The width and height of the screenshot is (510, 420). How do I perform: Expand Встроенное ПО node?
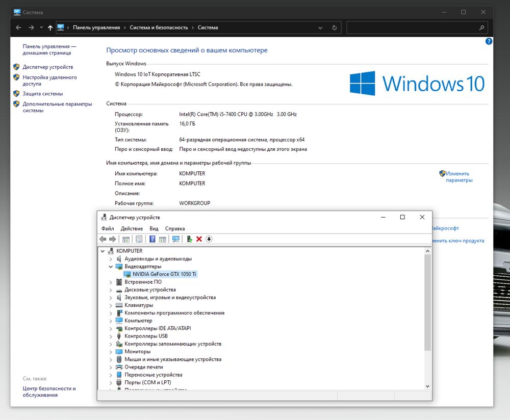pyautogui.click(x=111, y=282)
